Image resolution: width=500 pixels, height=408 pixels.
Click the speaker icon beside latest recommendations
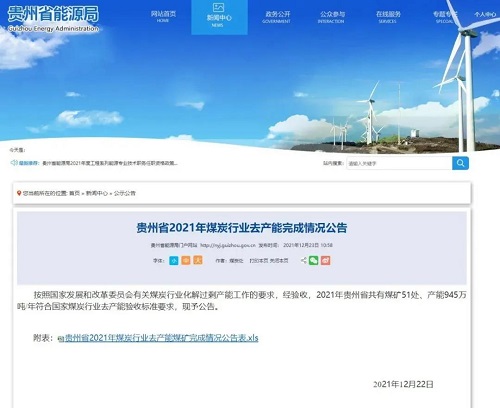coord(13,163)
